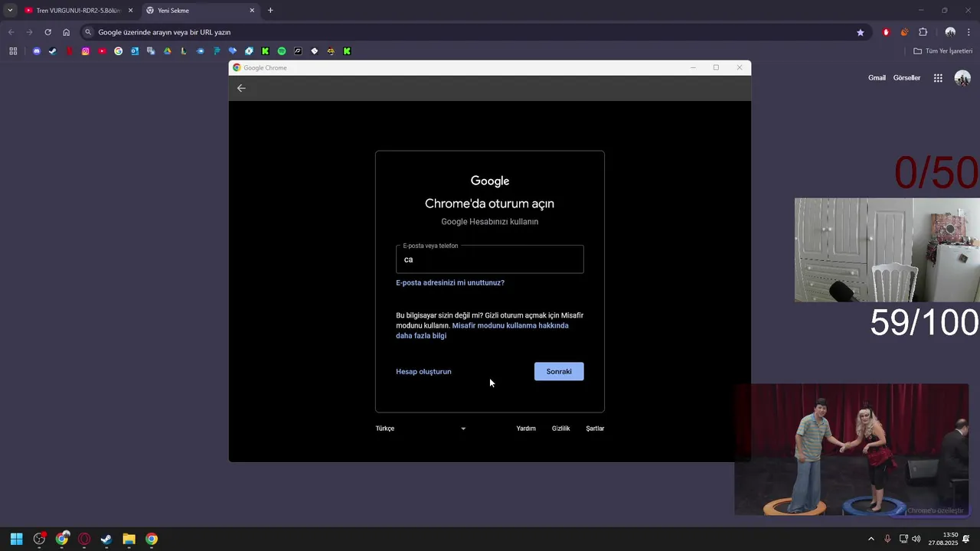Open the tab search dropdown arrow
This screenshot has width=980, height=551.
(x=10, y=11)
